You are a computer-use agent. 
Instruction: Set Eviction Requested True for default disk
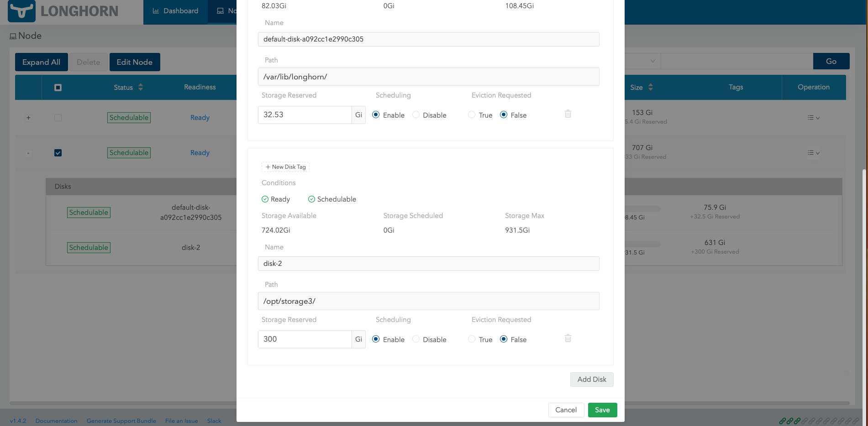click(472, 115)
